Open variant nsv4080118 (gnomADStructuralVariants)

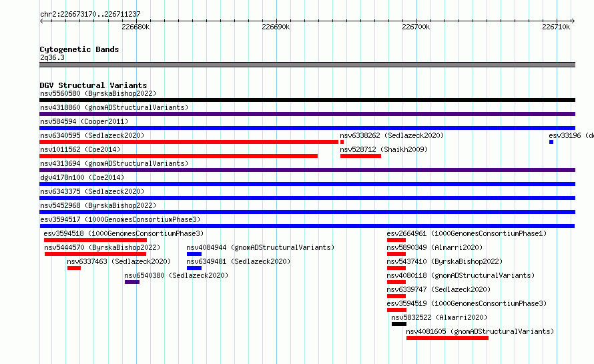pos(461,275)
